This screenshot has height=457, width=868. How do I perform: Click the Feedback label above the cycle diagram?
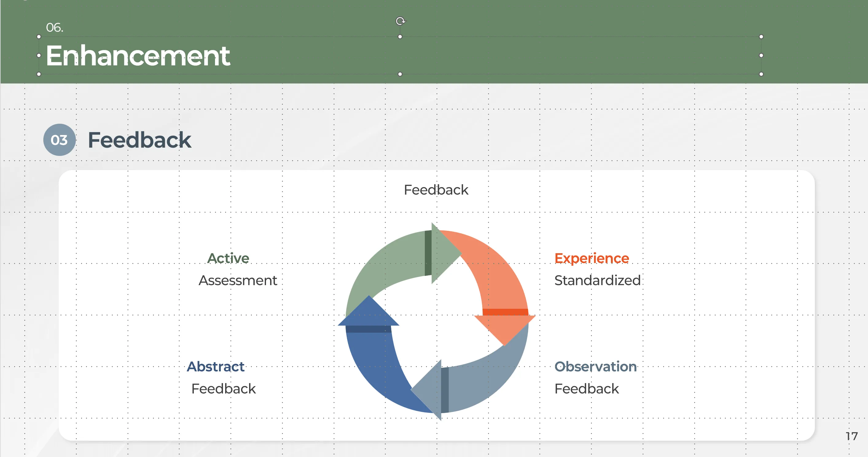[436, 190]
